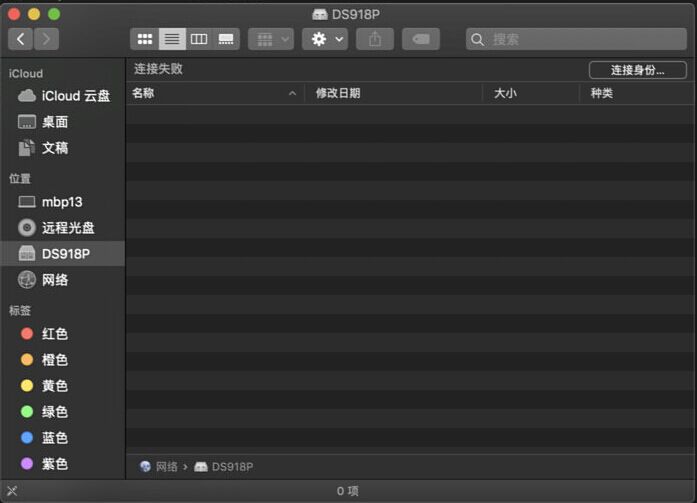Click the DS918P proxy icon in title bar
The width and height of the screenshot is (697, 503).
pos(320,15)
